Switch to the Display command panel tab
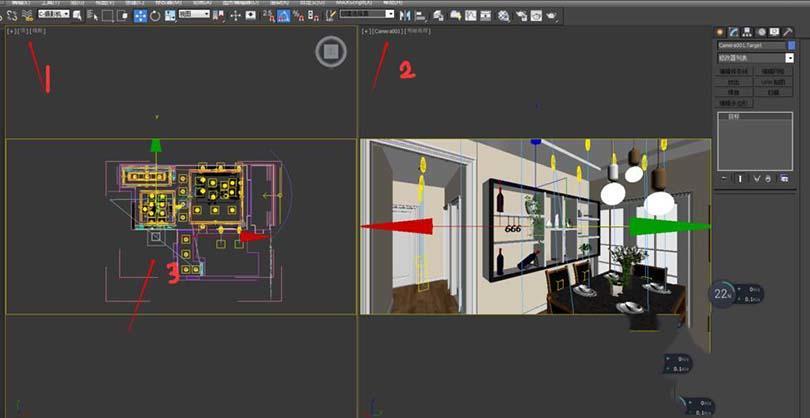 coord(774,32)
